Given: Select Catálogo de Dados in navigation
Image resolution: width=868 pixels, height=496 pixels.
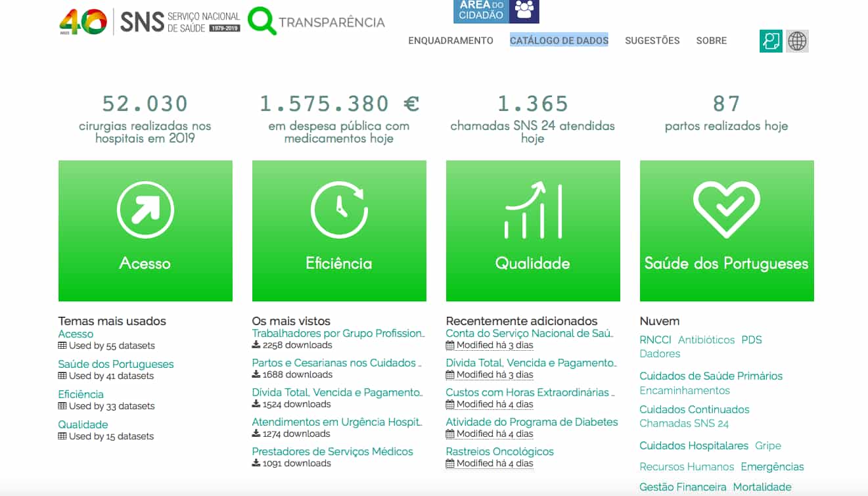Looking at the screenshot, I should [x=559, y=41].
